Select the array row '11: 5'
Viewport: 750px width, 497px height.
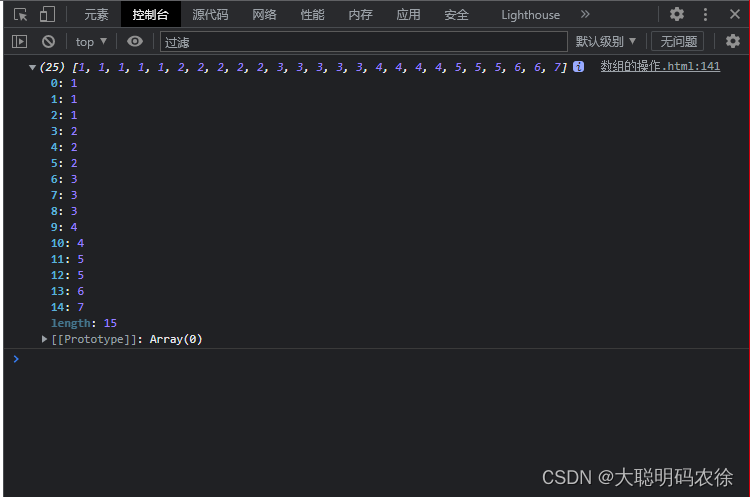point(67,259)
